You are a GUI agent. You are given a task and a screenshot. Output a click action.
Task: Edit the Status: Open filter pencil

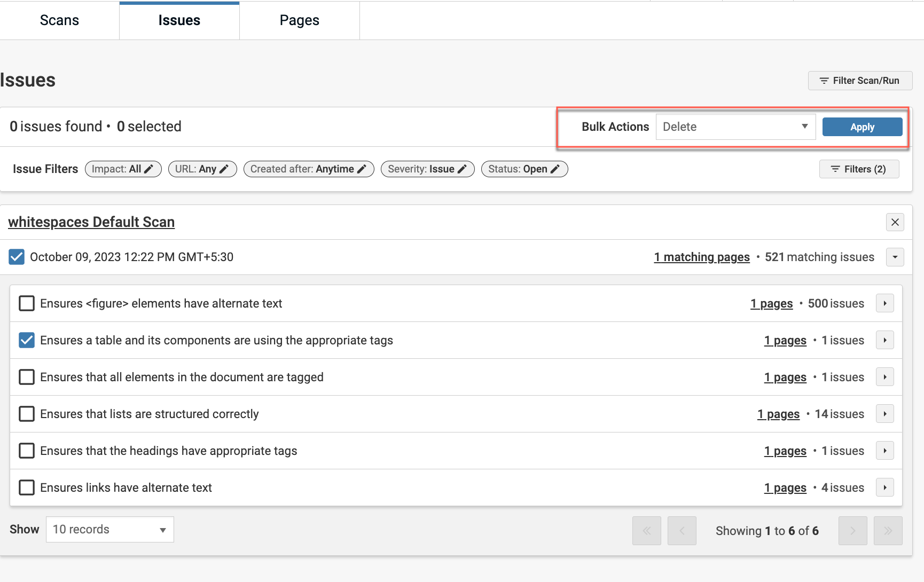(x=555, y=169)
